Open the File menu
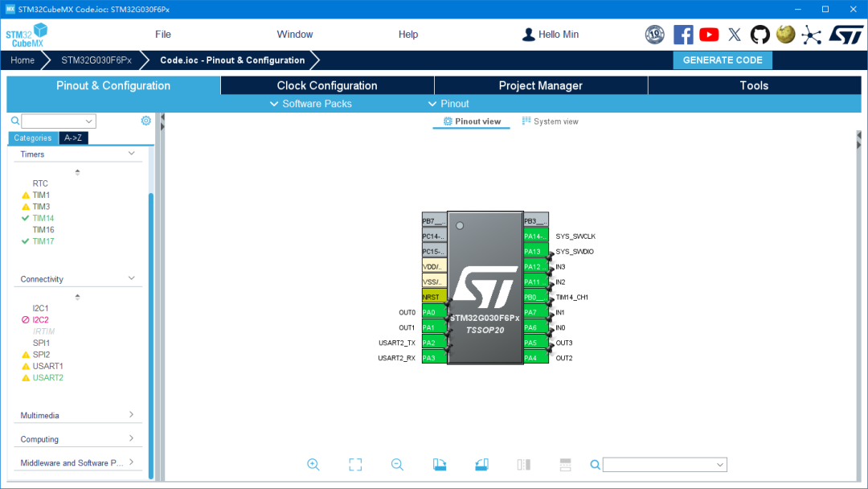 [x=162, y=35]
